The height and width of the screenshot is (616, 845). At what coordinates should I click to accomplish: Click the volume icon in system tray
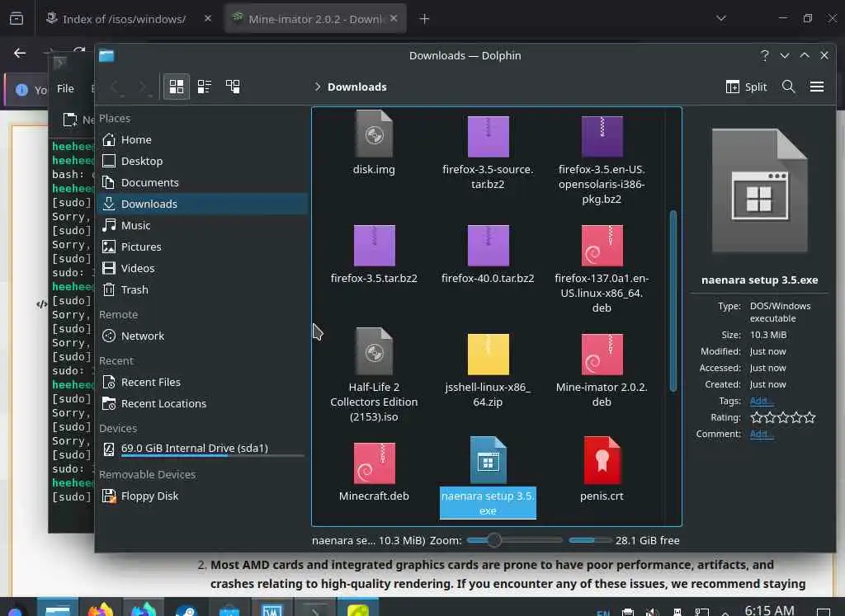point(652,612)
